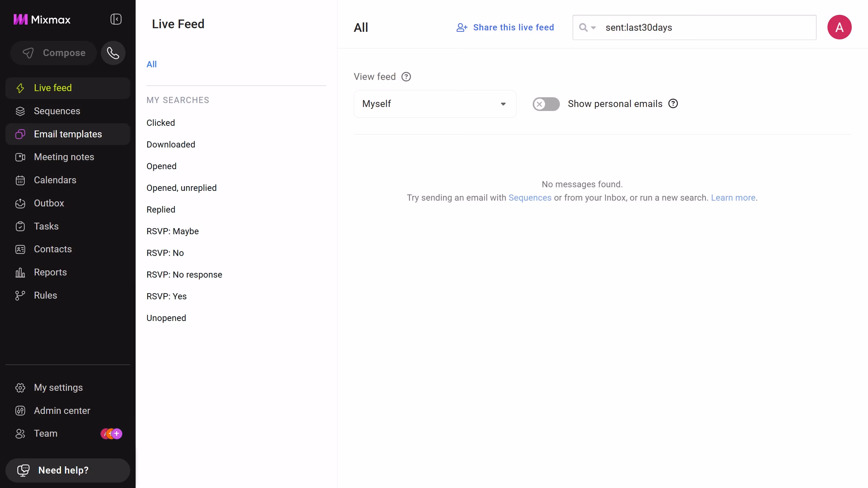This screenshot has height=488, width=868.
Task: Select the Downloaded saved search
Action: 171,145
